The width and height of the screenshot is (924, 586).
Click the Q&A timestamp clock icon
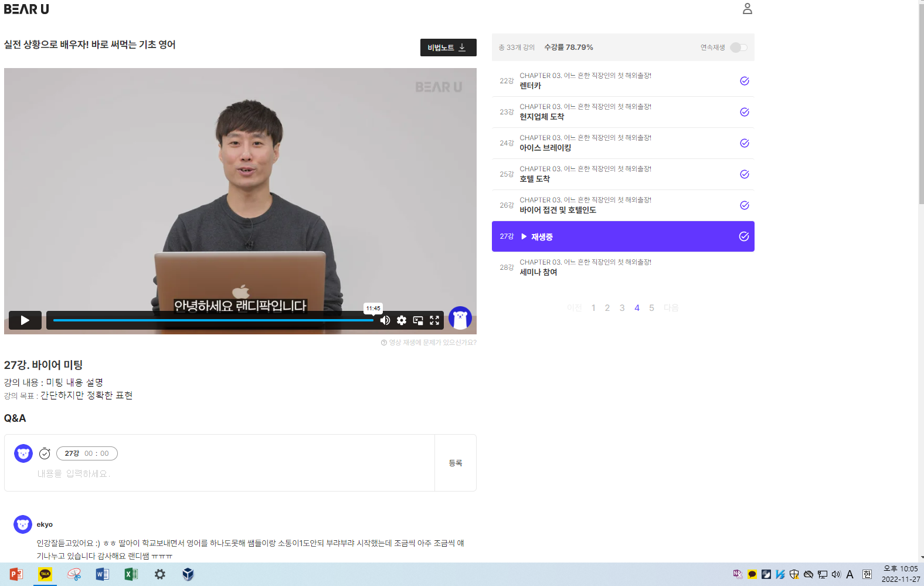(x=45, y=453)
